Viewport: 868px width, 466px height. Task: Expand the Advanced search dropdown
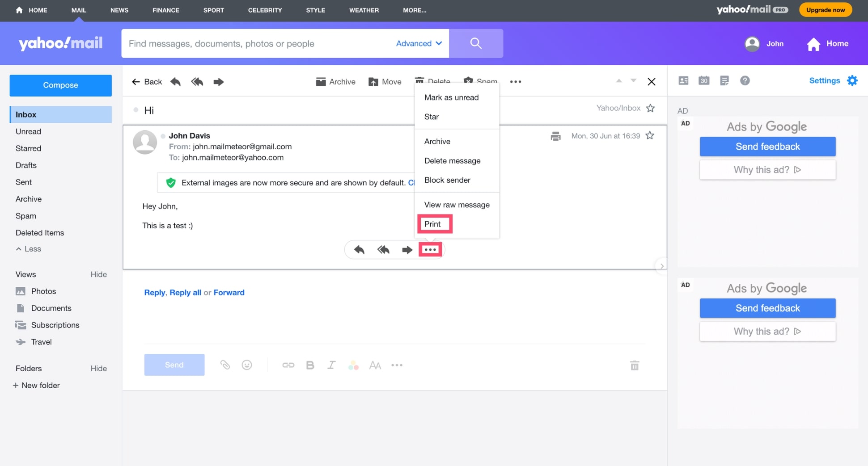419,43
